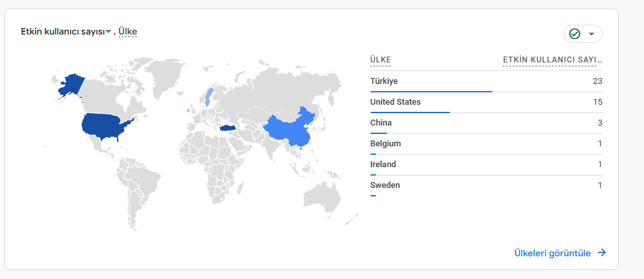This screenshot has width=644, height=279.
Task: Click the green checkmark data quality icon
Action: (x=575, y=34)
